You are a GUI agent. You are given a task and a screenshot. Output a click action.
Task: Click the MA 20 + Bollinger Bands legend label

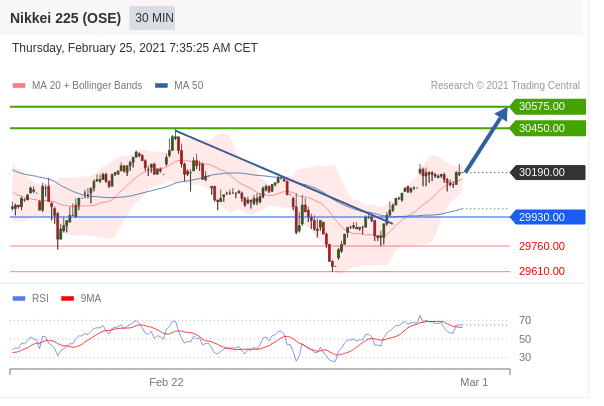click(x=87, y=85)
